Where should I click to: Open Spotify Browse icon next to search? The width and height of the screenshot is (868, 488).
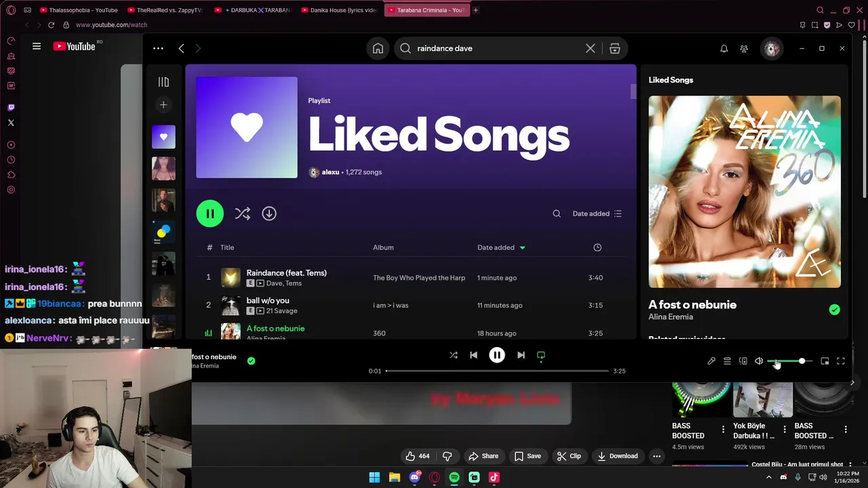point(615,48)
